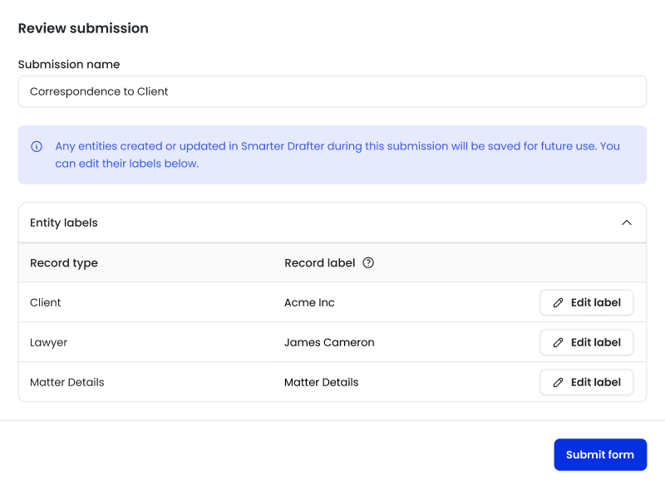Click the Record type column header

(64, 263)
